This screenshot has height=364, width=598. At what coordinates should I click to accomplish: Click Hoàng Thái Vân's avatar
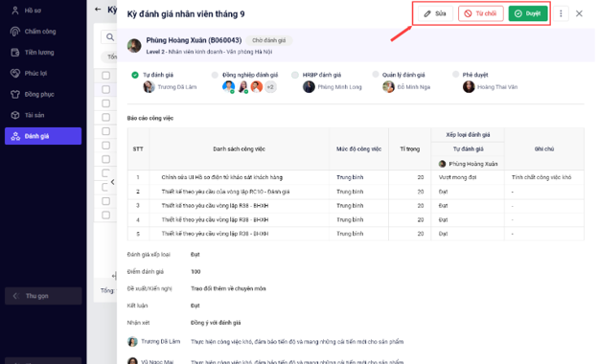(469, 87)
